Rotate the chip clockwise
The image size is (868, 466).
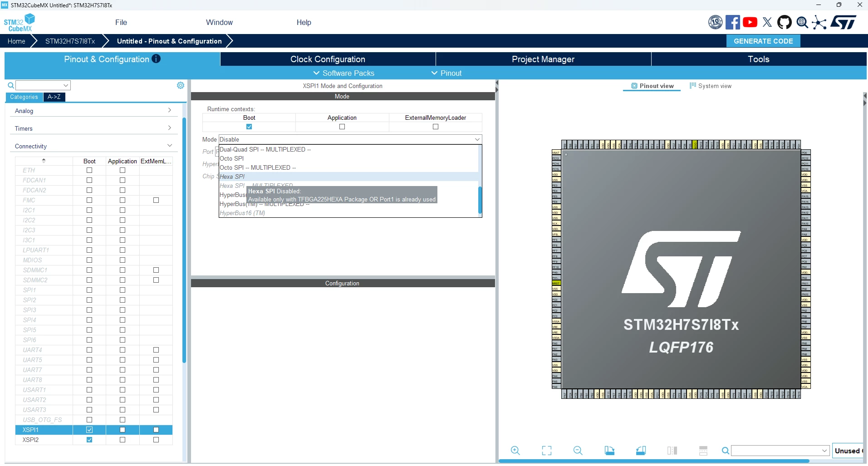(x=609, y=451)
